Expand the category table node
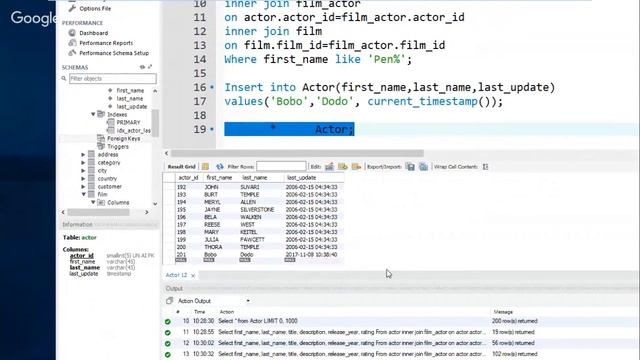Screen dimensions: 640x360 83,162
